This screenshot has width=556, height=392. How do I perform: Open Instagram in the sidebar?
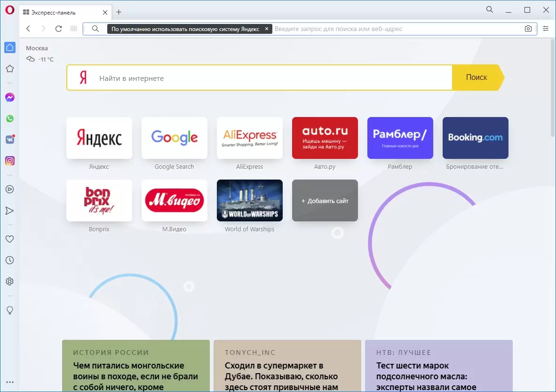pyautogui.click(x=9, y=161)
